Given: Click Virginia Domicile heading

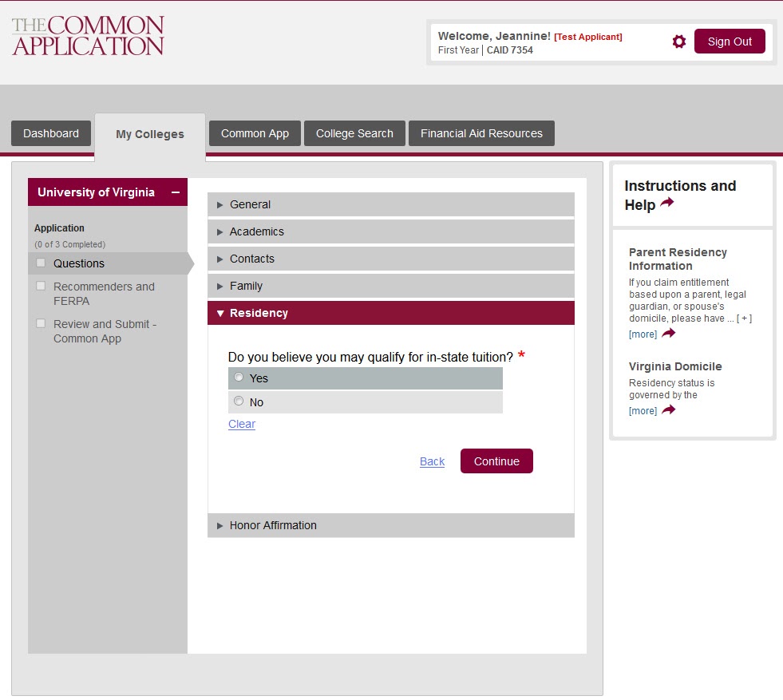Looking at the screenshot, I should [x=675, y=366].
